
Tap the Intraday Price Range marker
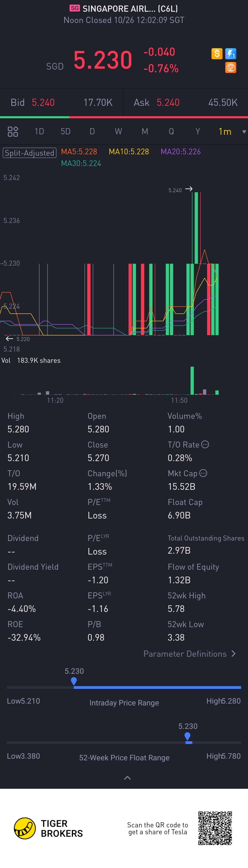coord(74,681)
